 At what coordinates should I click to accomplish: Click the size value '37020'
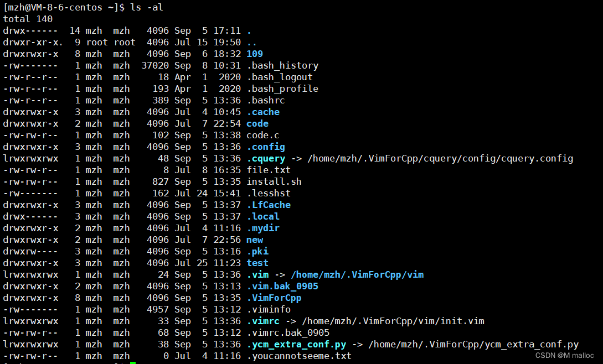click(155, 66)
